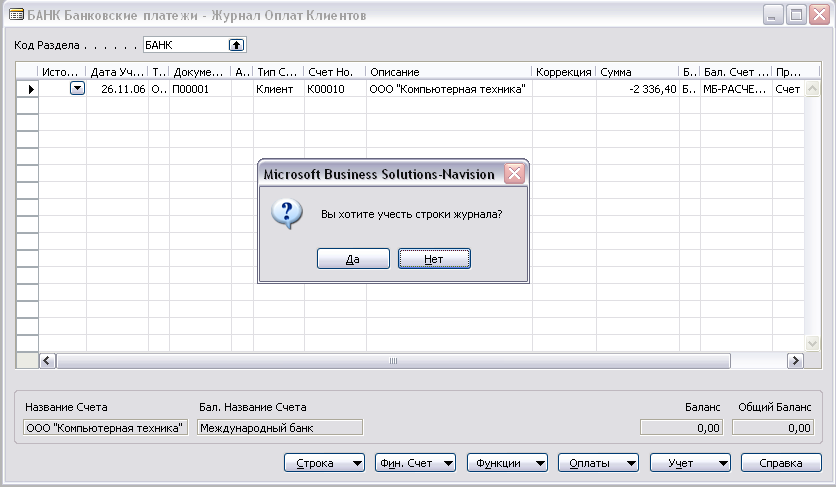Close the Microsoft Business Solutions-Navision dialog
This screenshot has height=487, width=836.
click(x=515, y=173)
